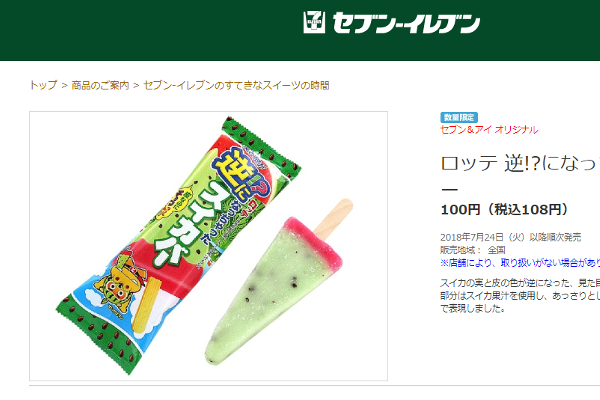Go to the トップ breadcrumb link
Viewport: 600px width, 400px height.
(x=43, y=85)
